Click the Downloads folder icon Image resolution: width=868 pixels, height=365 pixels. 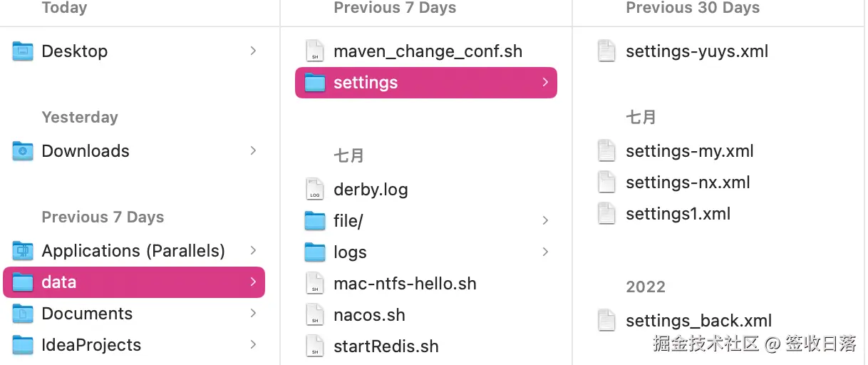(23, 151)
